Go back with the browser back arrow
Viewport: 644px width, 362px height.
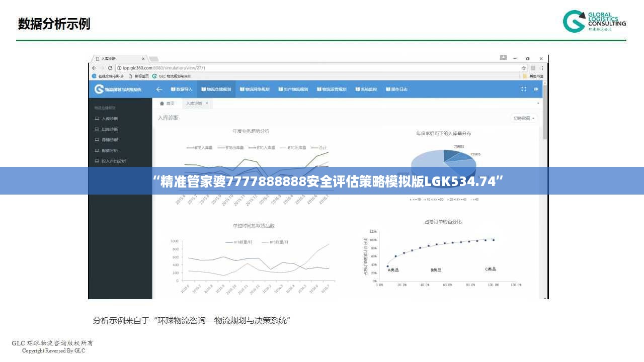click(x=95, y=67)
